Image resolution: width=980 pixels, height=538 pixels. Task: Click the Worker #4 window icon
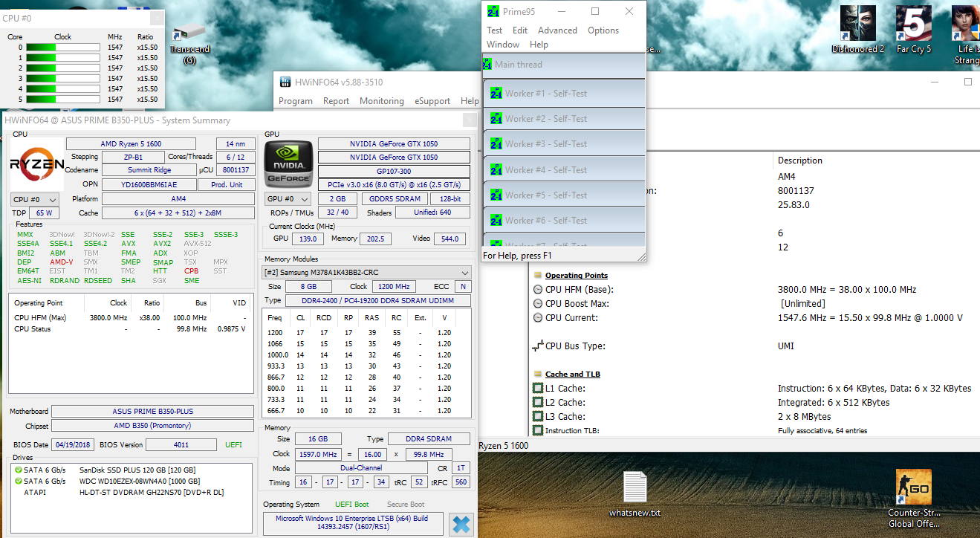click(x=498, y=170)
